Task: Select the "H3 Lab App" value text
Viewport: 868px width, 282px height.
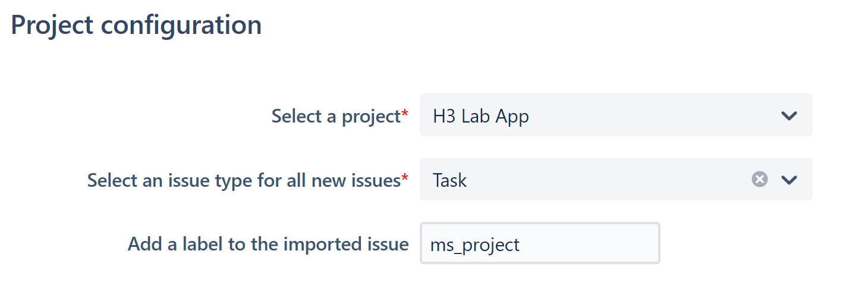Action: 481,116
